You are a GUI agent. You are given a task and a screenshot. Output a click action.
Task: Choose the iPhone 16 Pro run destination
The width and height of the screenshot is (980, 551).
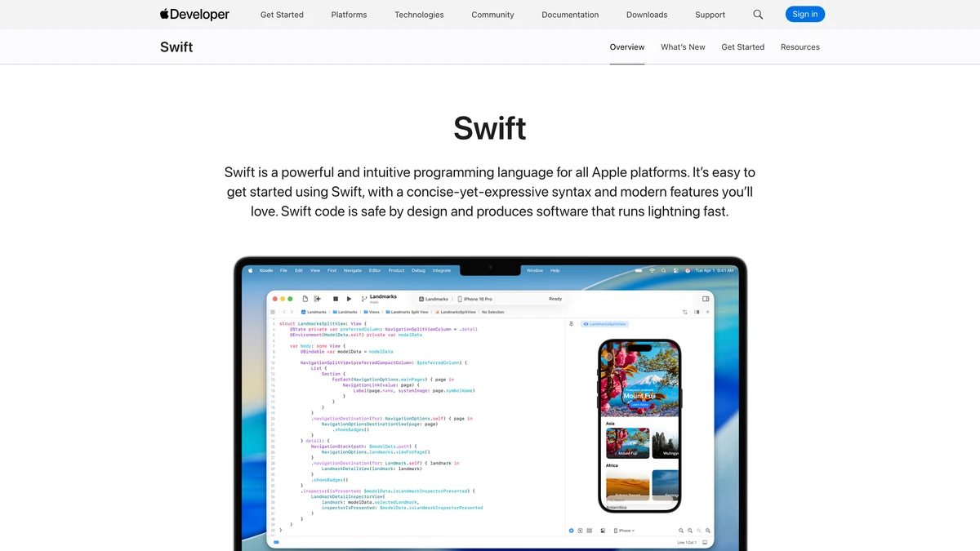[475, 299]
